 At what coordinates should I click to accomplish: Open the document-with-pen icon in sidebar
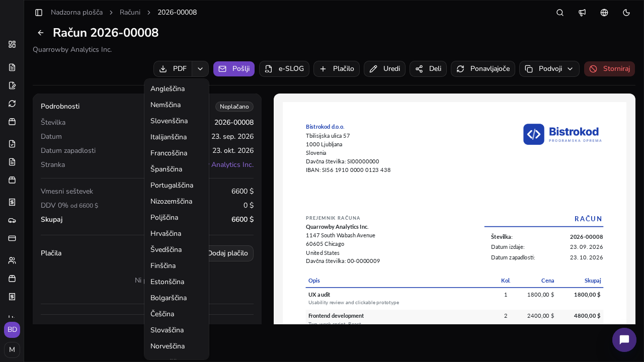12,85
